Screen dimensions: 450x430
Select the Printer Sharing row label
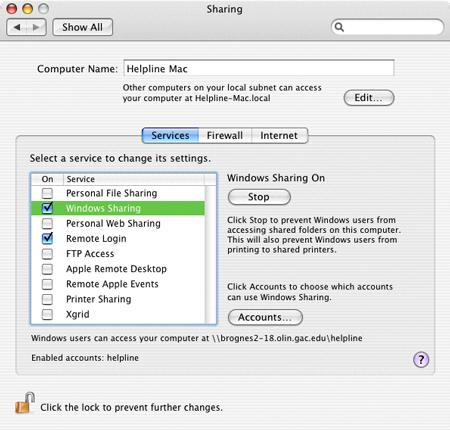click(99, 299)
